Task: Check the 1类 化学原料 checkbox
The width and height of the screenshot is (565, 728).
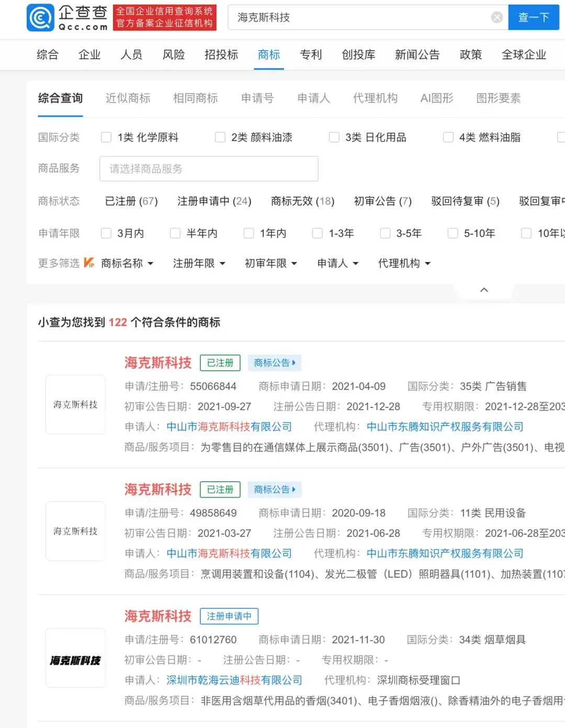Action: coord(106,137)
